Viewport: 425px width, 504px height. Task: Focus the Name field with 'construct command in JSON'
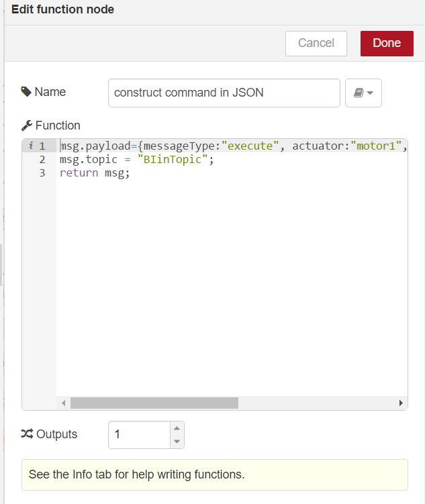(224, 93)
